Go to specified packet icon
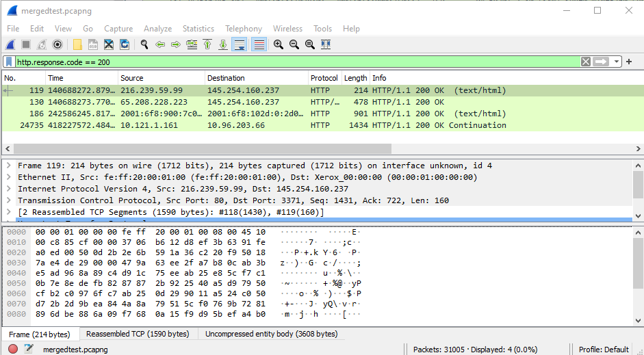The height and width of the screenshot is (355, 644). [x=192, y=44]
